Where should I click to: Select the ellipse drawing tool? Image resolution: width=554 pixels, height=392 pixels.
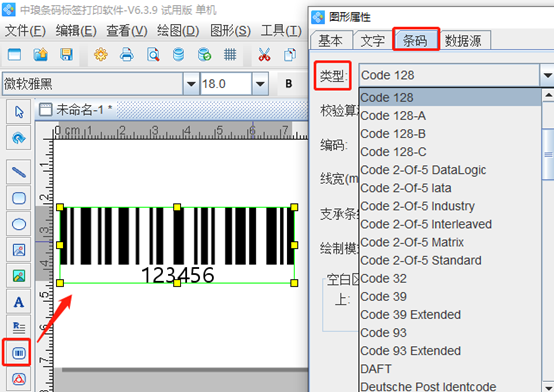tap(19, 224)
